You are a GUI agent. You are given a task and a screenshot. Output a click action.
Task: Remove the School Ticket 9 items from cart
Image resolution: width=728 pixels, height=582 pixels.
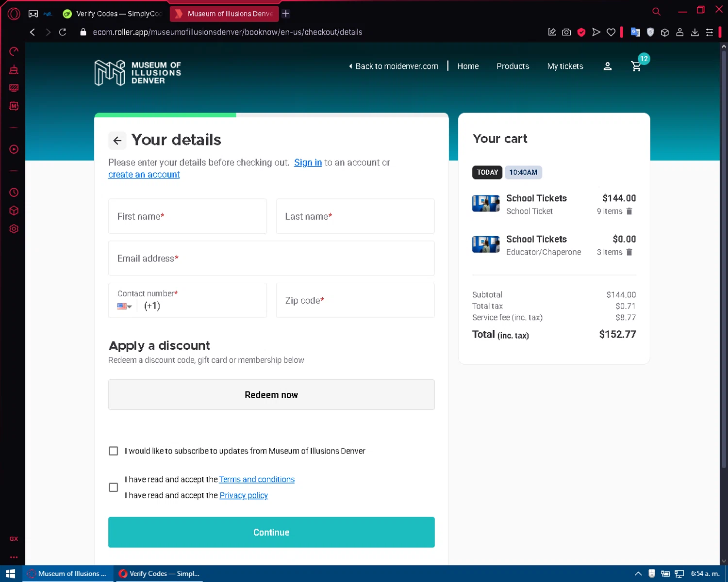(x=629, y=211)
